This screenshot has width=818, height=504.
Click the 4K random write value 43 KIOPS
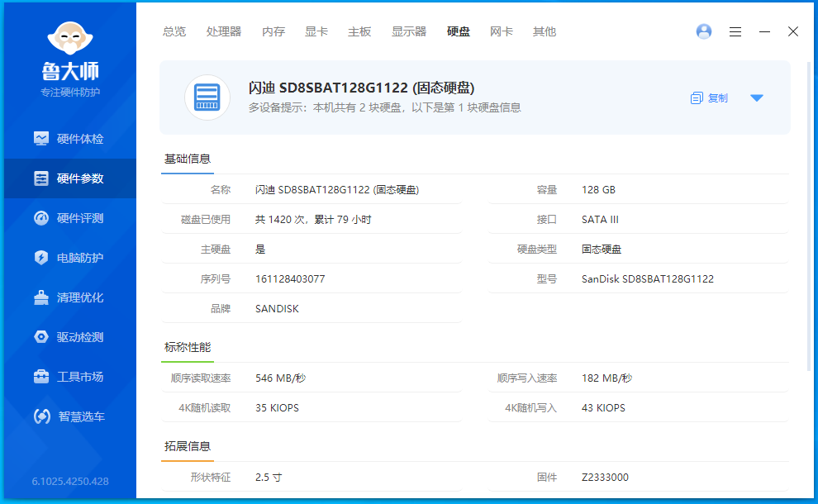point(603,408)
